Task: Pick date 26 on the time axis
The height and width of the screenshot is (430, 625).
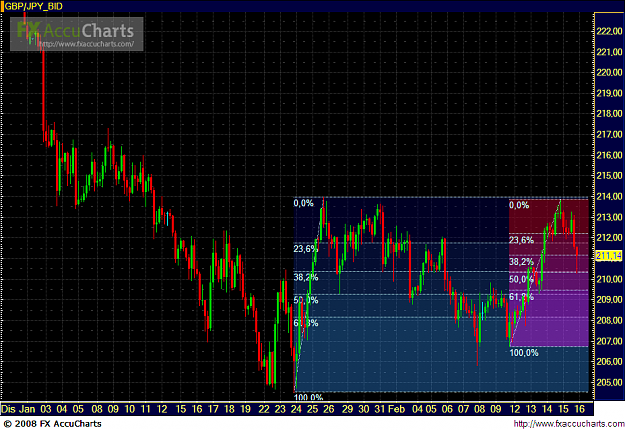Action: [328, 409]
